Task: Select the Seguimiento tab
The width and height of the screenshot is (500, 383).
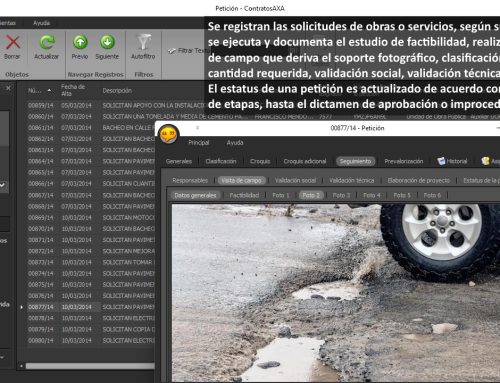Action: (x=356, y=161)
